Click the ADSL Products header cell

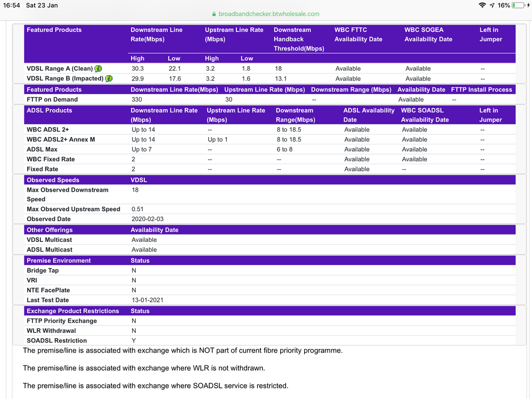coord(49,110)
